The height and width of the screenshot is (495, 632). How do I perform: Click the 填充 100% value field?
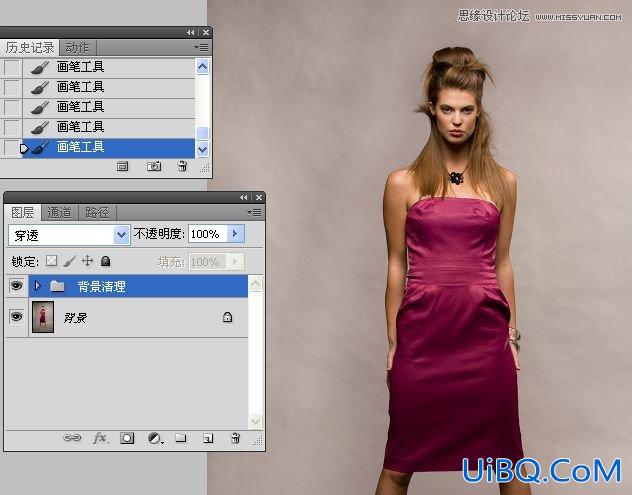[x=207, y=262]
